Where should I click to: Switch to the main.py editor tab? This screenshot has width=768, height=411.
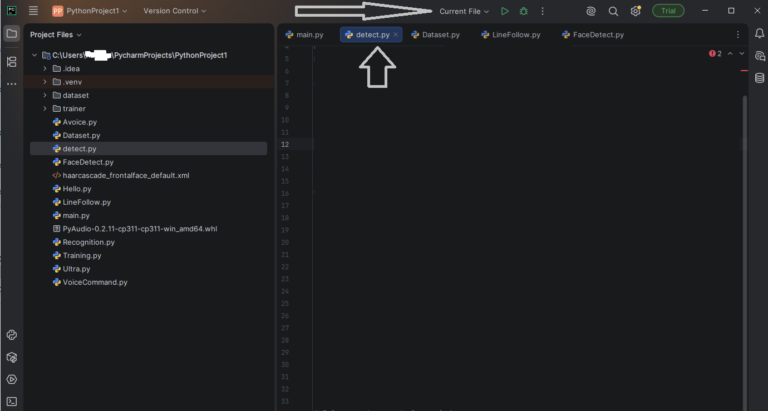point(304,35)
